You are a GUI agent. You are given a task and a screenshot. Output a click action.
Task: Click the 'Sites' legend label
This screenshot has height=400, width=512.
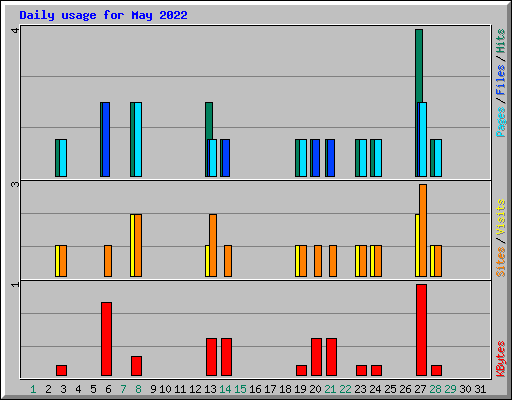500,262
